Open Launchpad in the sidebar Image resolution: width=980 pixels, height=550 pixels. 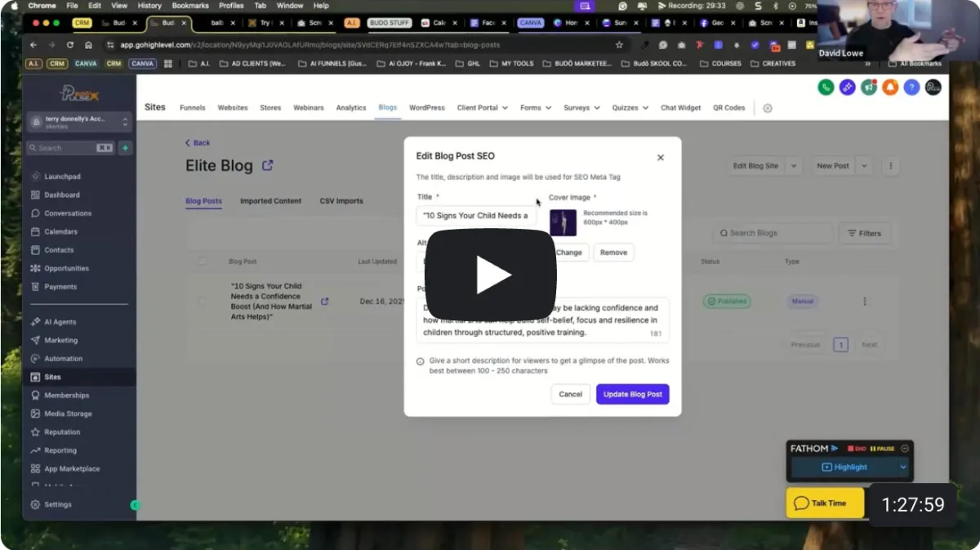[x=62, y=177]
